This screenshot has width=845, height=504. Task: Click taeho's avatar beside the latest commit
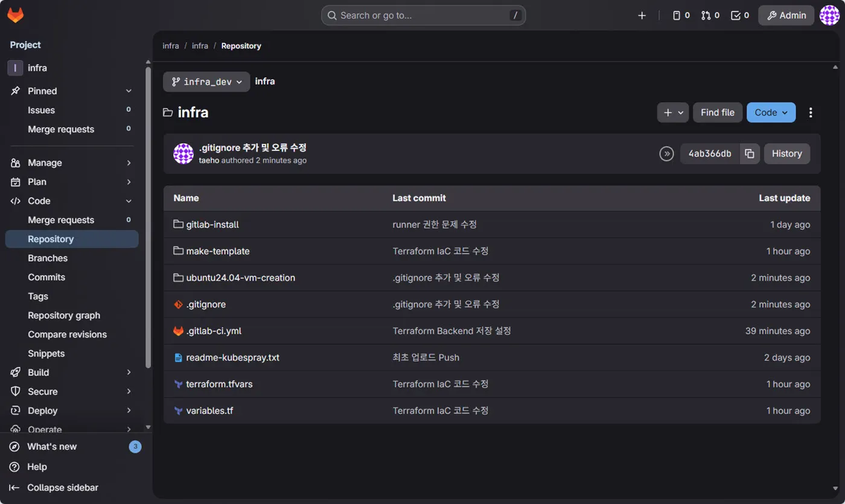click(183, 154)
